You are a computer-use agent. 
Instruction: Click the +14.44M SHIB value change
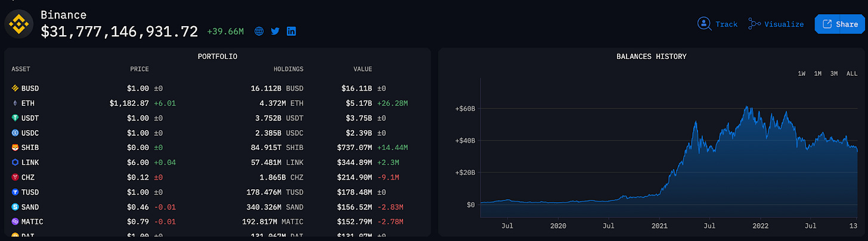(392, 148)
